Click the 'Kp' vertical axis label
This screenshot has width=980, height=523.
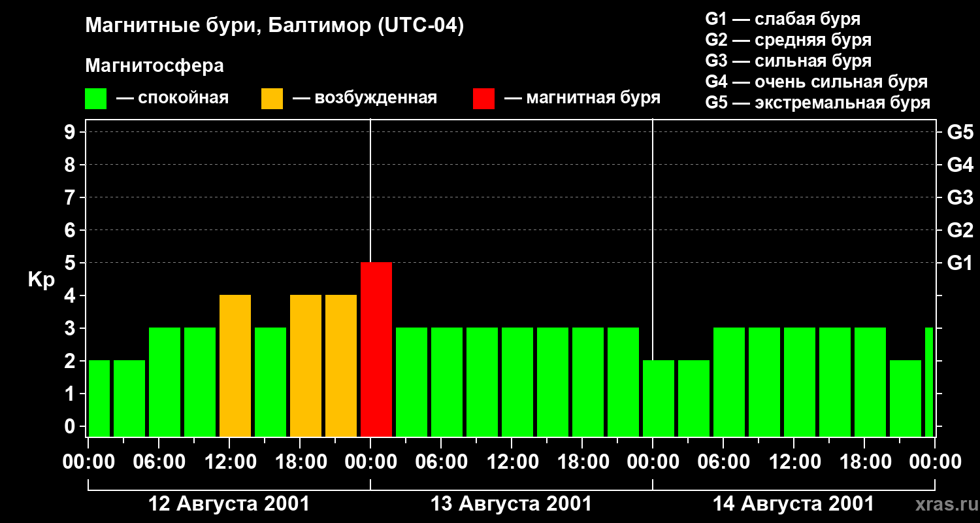point(41,280)
